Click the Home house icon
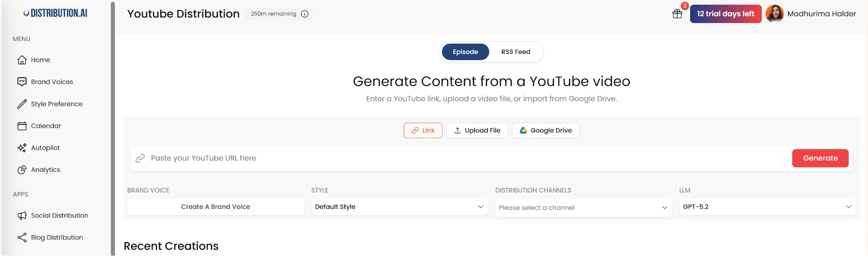Screen dimensions: 868x256 22,60
